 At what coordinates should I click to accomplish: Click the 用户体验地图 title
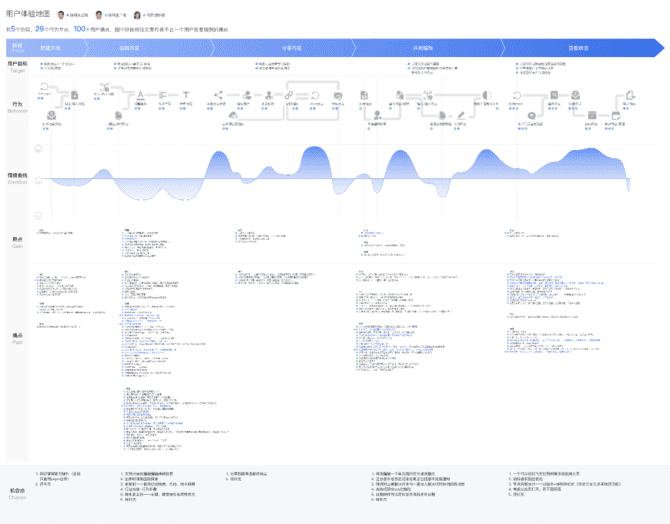click(28, 14)
